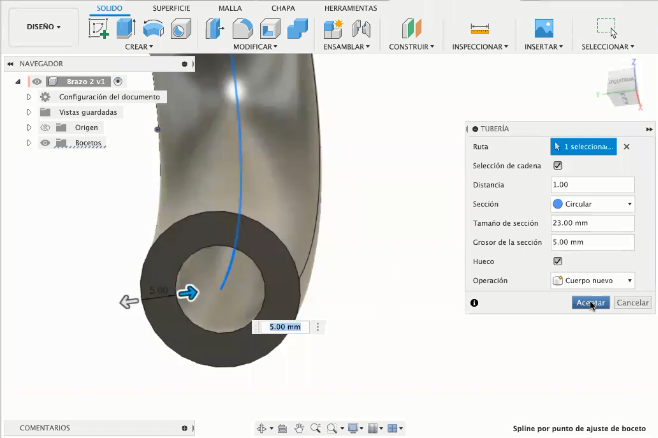Select the Shell tool icon

270,29
